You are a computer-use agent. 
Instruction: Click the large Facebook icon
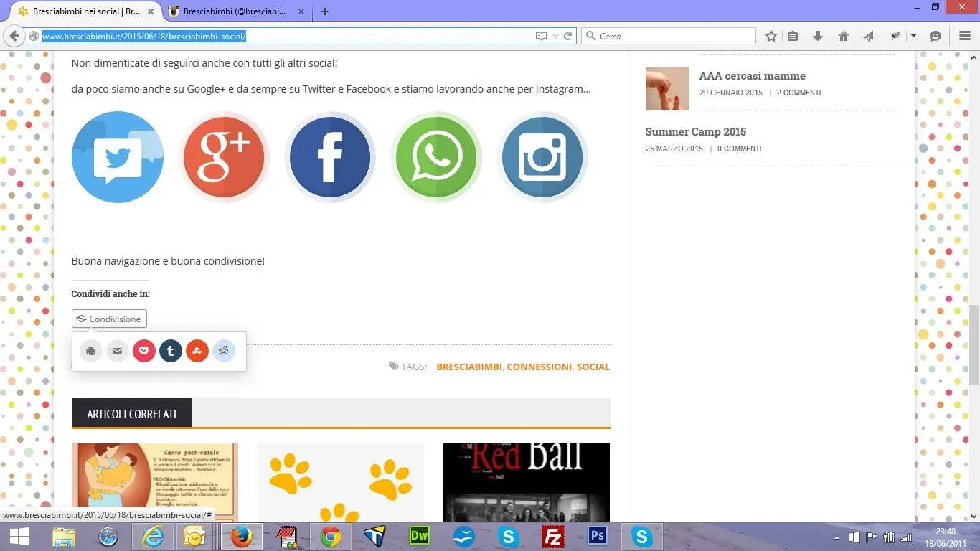(x=330, y=157)
